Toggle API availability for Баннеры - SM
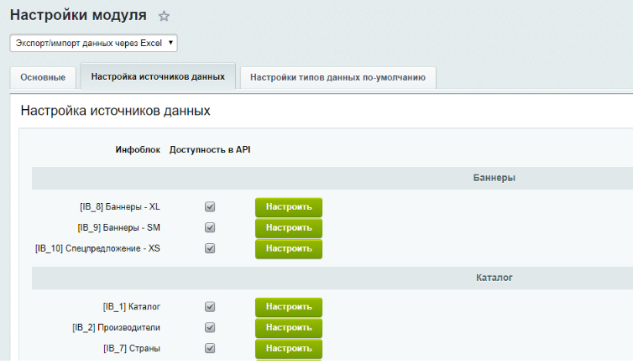This screenshot has width=633, height=364. point(211,227)
